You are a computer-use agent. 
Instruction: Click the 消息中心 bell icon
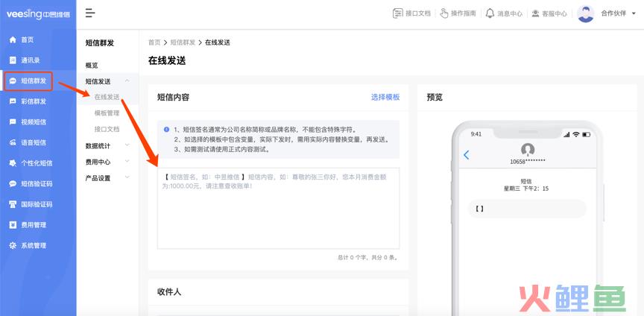coord(490,13)
